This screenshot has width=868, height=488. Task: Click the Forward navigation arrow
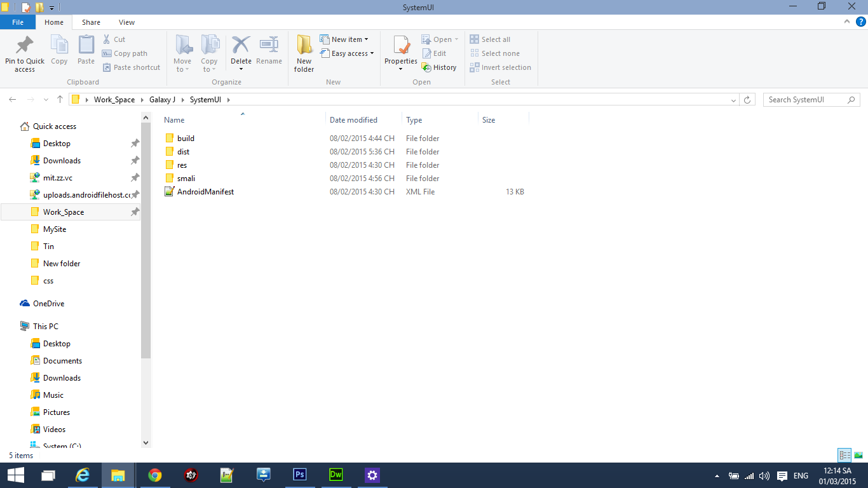[30, 100]
